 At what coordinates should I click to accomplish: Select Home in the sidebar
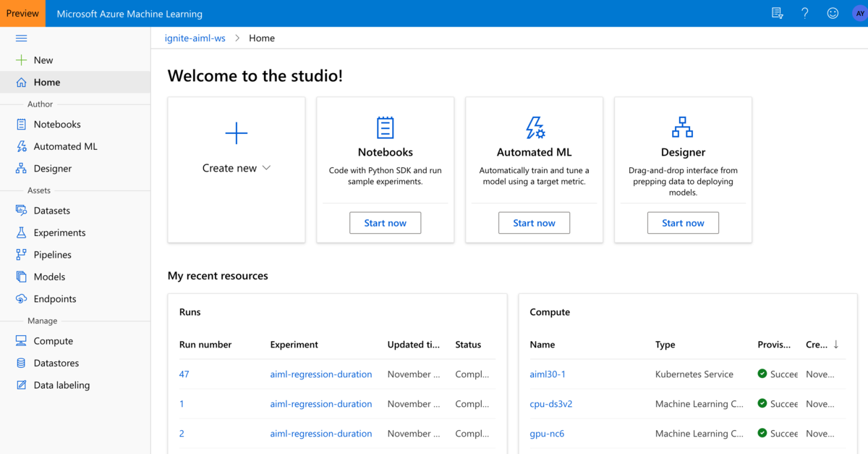tap(47, 83)
